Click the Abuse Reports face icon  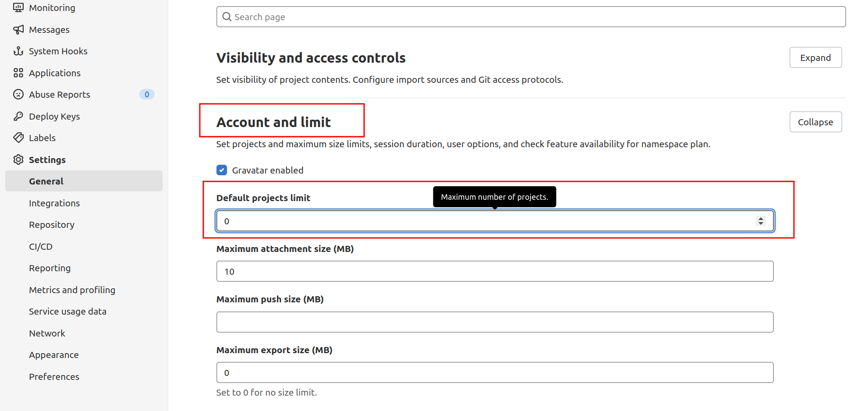click(x=18, y=95)
